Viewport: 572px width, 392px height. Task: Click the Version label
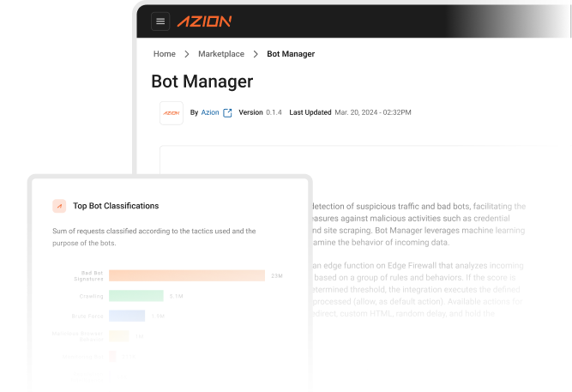coord(250,112)
